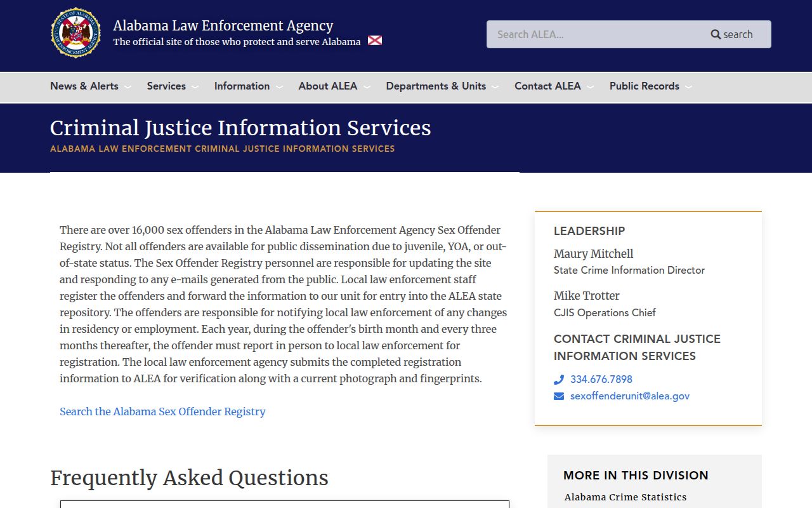Expand the chevron next to Services

pyautogui.click(x=195, y=87)
